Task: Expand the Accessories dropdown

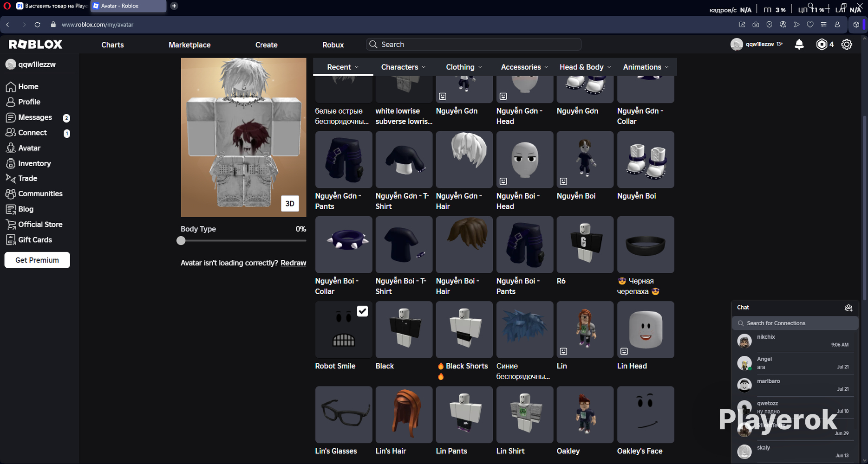Action: coord(524,67)
